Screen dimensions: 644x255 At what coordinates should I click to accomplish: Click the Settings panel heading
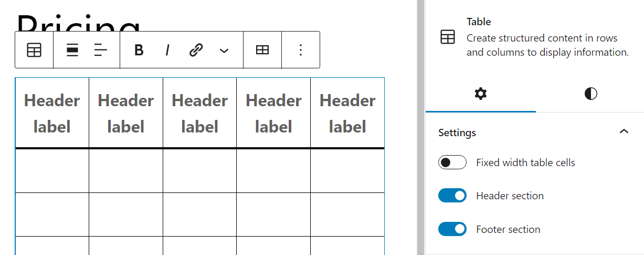[457, 132]
